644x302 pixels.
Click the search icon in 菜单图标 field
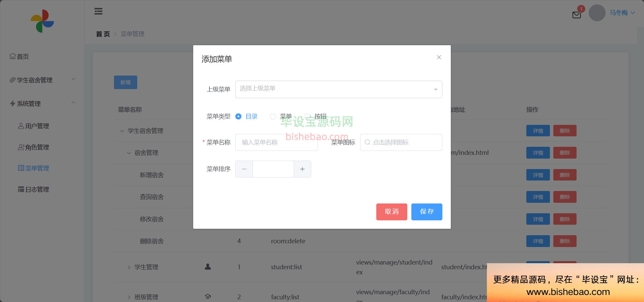point(368,142)
